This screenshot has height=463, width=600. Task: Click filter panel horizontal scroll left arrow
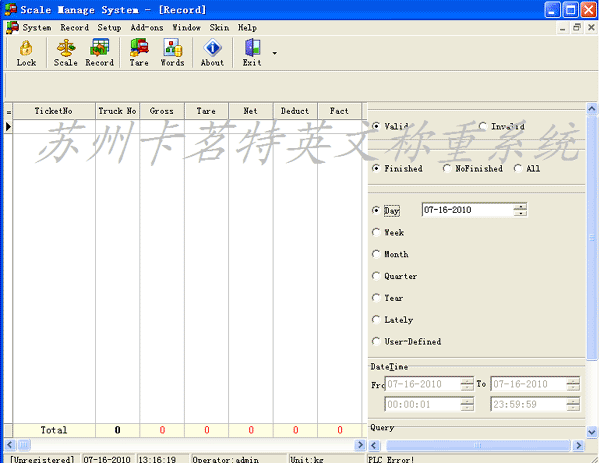click(374, 445)
